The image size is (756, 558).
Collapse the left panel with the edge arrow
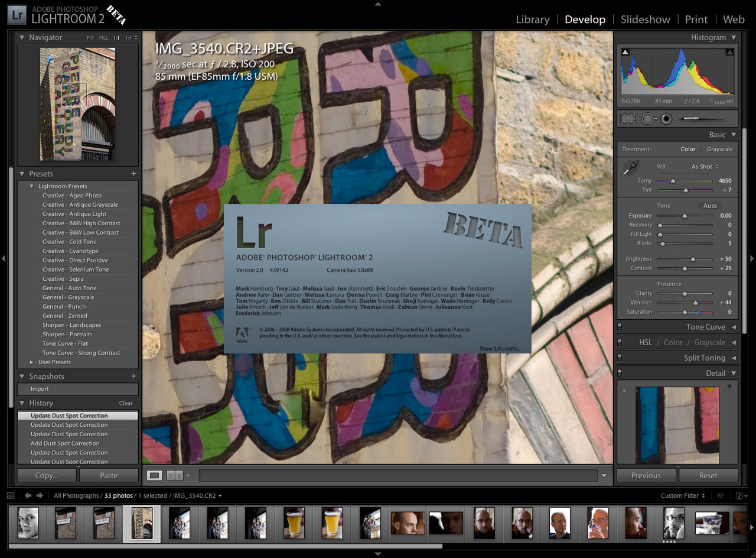(4, 258)
